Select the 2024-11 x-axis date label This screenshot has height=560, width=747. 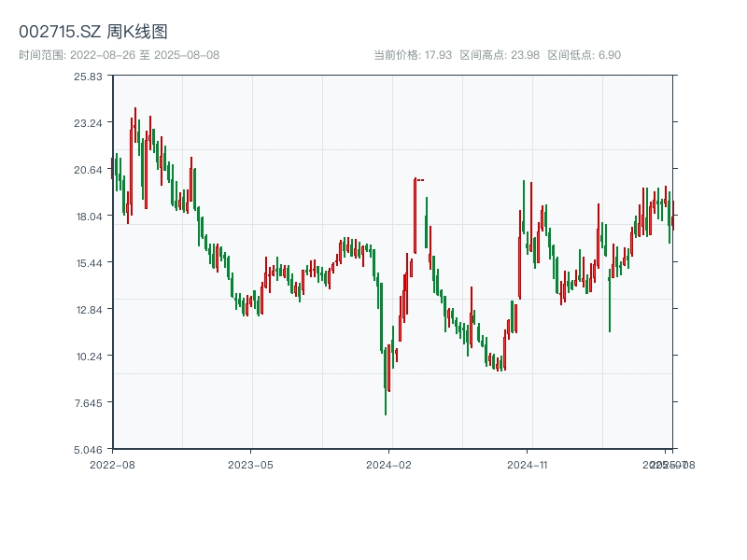click(x=528, y=464)
